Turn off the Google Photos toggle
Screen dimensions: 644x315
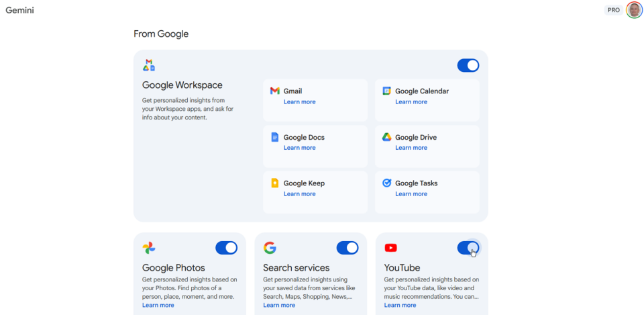coord(226,248)
